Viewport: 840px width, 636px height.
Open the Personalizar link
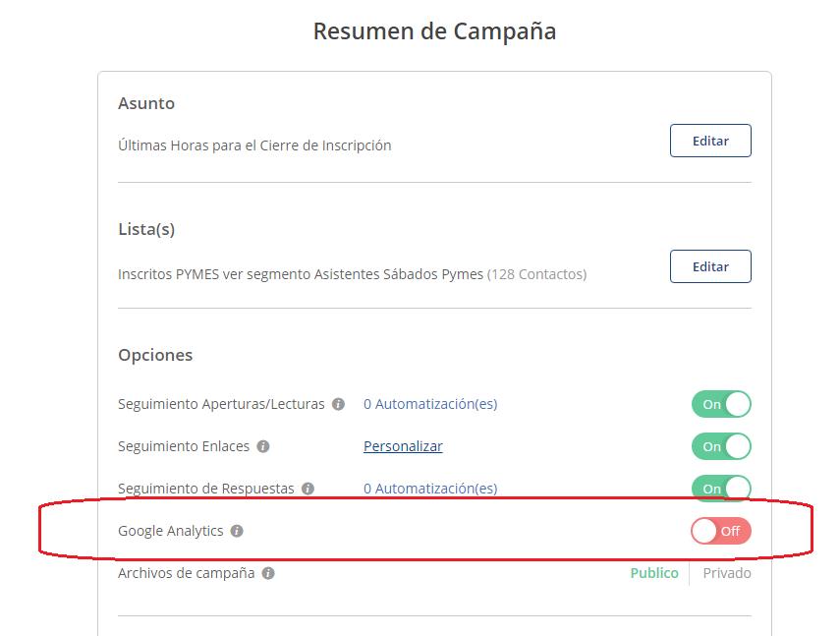[x=403, y=446]
